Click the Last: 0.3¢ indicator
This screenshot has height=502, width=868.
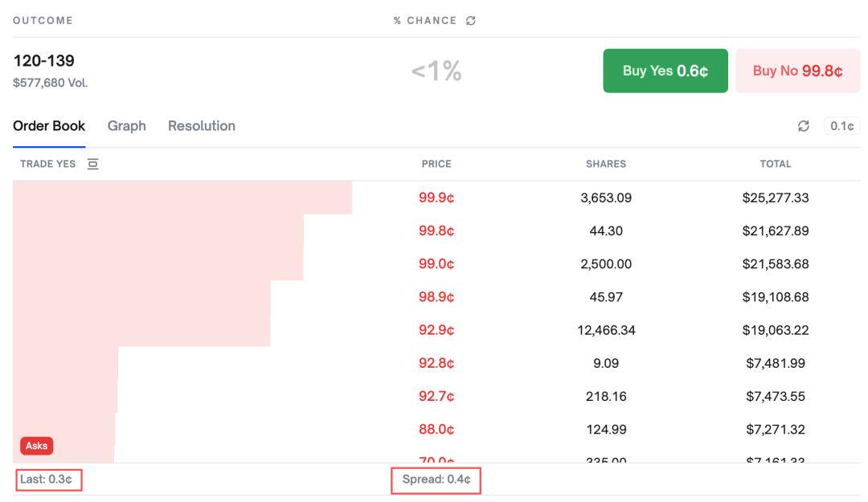click(x=48, y=480)
